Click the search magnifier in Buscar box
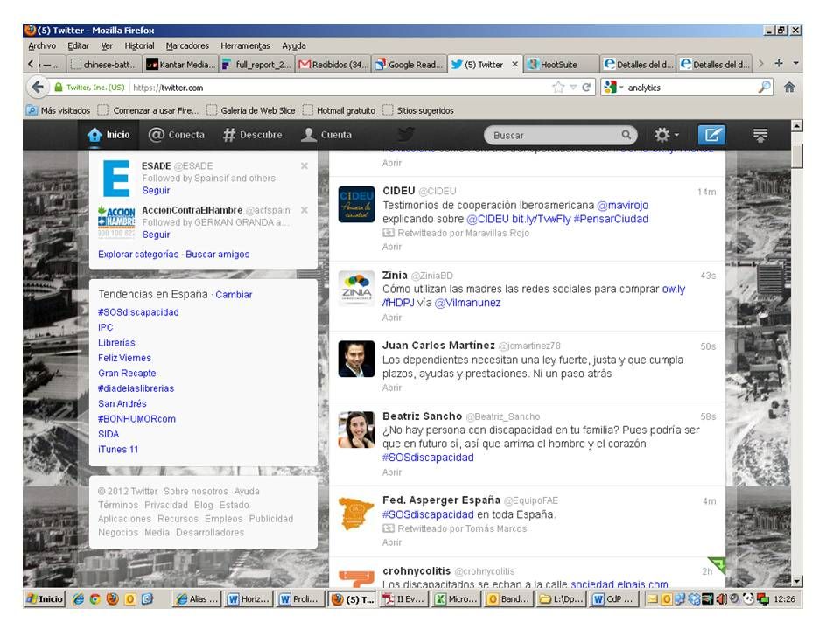Image resolution: width=840 pixels, height=630 pixels. (x=626, y=135)
